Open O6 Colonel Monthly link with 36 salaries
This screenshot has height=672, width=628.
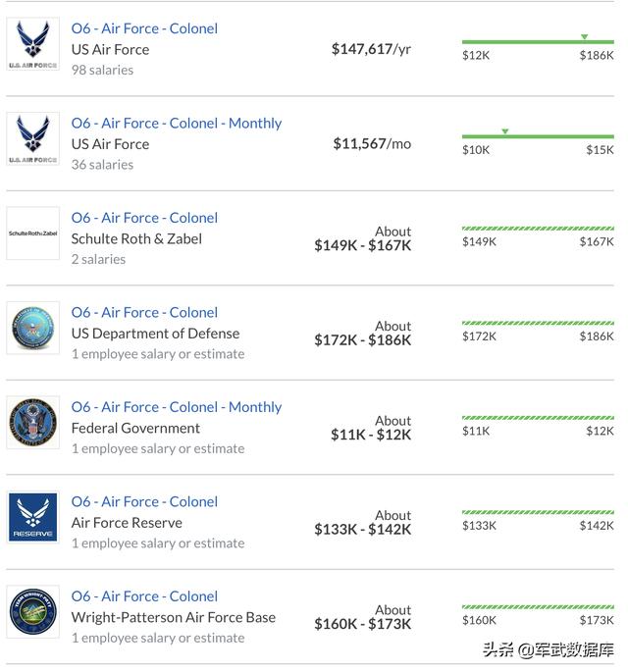click(x=177, y=124)
